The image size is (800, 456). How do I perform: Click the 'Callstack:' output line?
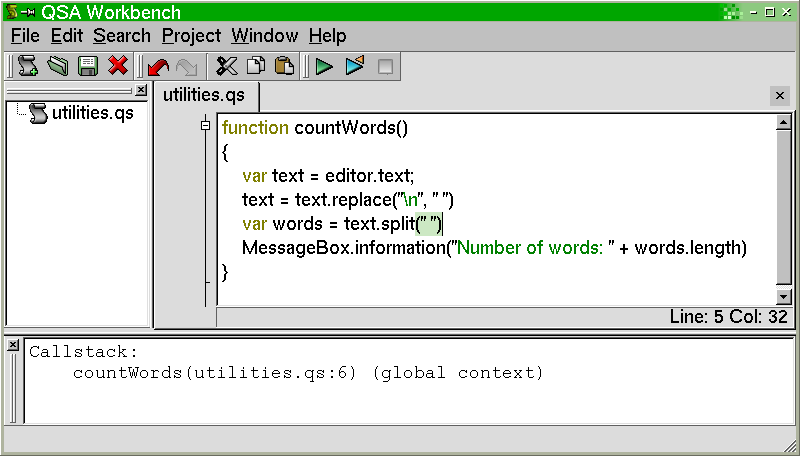pos(84,352)
